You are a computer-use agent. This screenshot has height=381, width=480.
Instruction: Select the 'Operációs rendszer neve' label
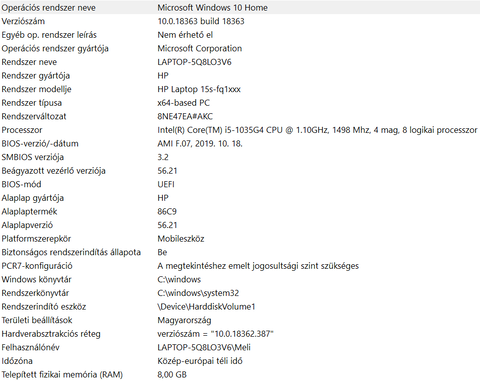(x=48, y=8)
